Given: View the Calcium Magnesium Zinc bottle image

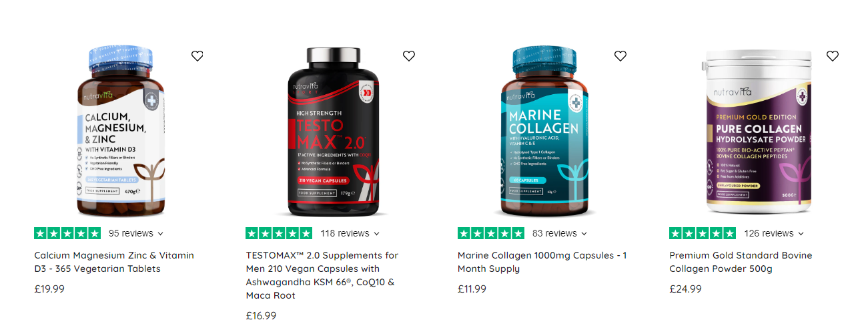Looking at the screenshot, I should tap(119, 131).
